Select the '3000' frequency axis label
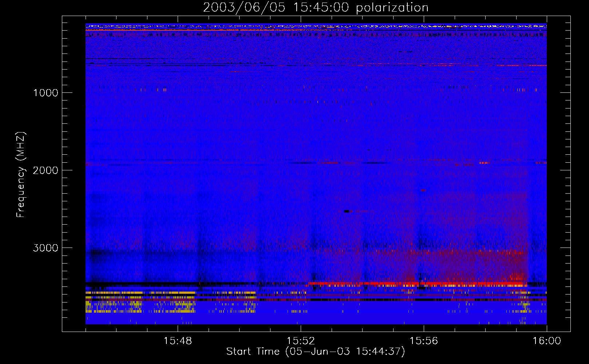The width and height of the screenshot is (589, 364). click(x=46, y=248)
